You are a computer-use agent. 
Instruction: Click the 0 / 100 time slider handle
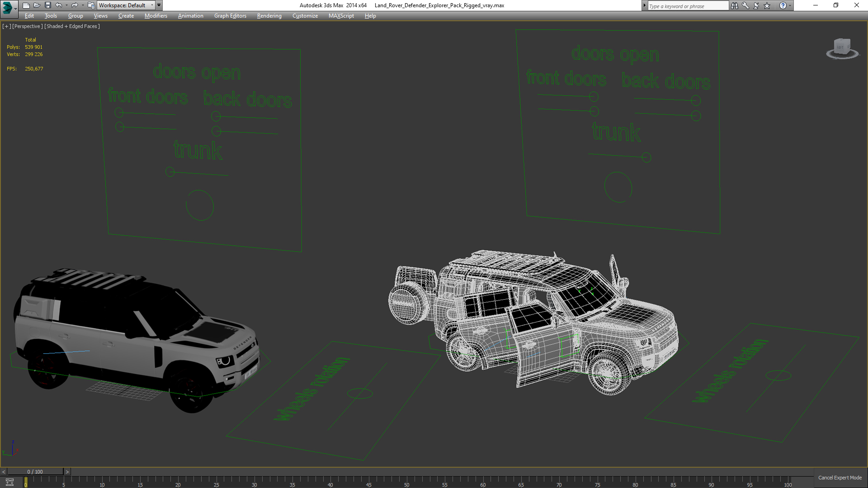[35, 472]
